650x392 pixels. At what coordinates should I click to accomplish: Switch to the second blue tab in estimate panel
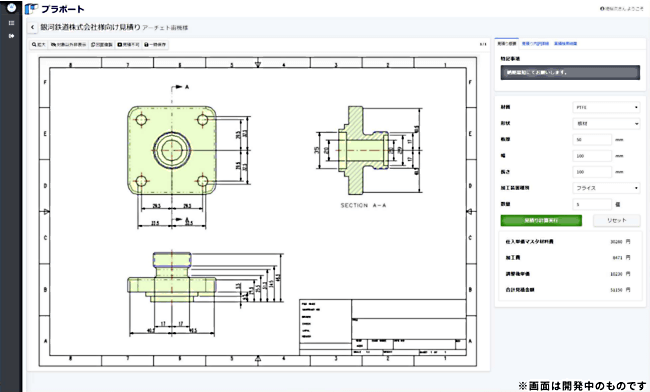click(535, 43)
